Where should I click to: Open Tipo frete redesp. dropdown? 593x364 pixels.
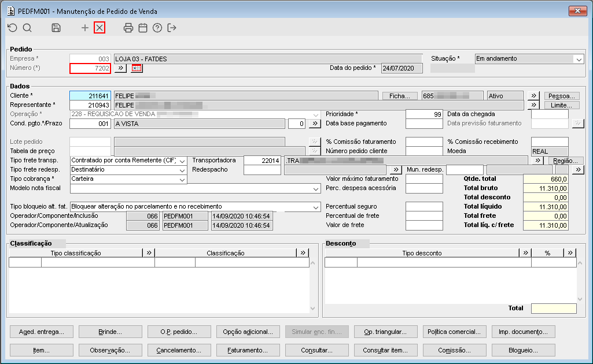pos(182,170)
